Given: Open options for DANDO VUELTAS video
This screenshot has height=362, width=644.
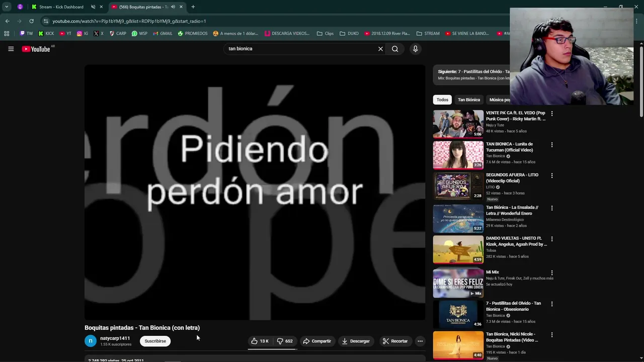Looking at the screenshot, I should (x=552, y=239).
